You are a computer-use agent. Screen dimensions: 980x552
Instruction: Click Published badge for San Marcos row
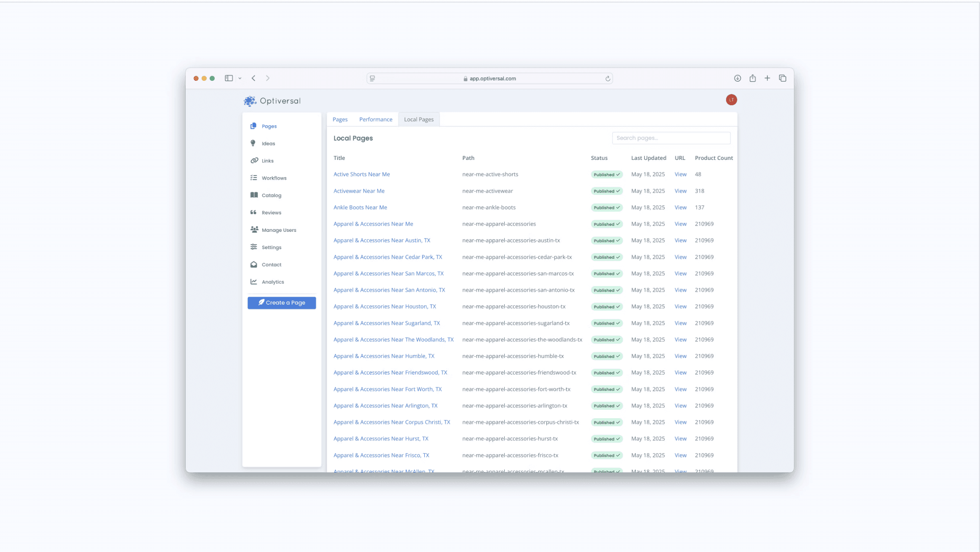tap(607, 274)
